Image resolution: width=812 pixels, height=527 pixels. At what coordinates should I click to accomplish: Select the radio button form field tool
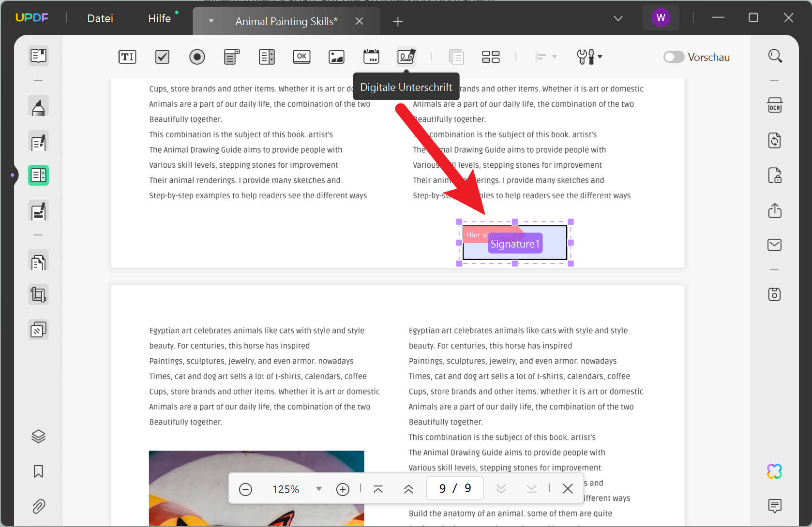tap(197, 57)
